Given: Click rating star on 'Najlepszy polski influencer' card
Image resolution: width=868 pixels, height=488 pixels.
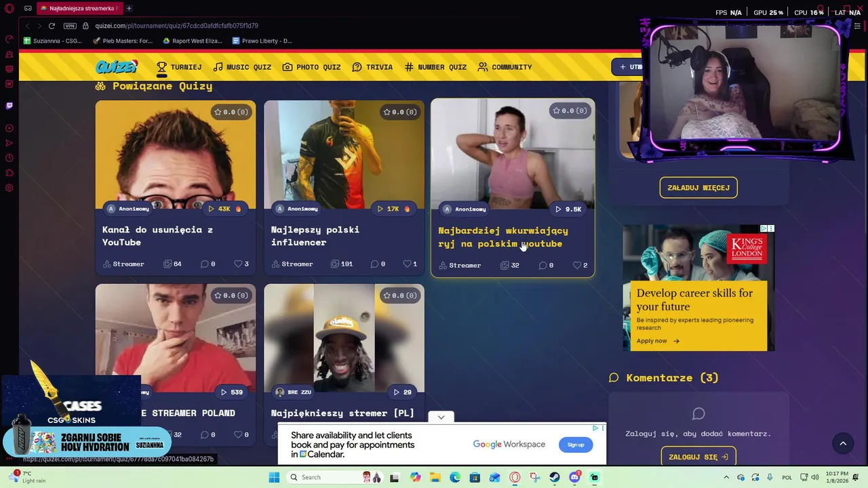Looking at the screenshot, I should pyautogui.click(x=387, y=112).
